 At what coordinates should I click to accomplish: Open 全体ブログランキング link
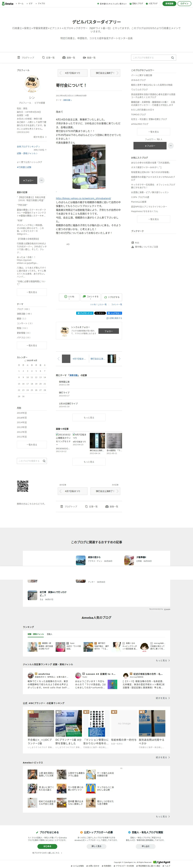click(x=28, y=147)
